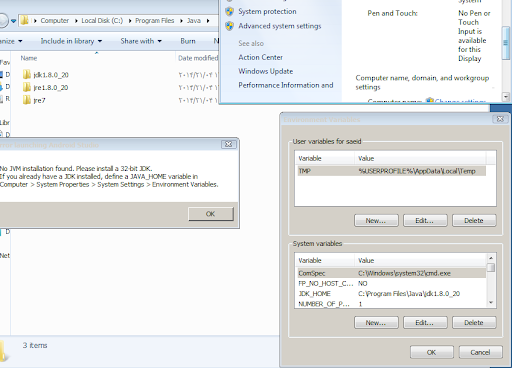Image resolution: width=512 pixels, height=368 pixels.
Task: Open the Include in library dropdown
Action: (71, 41)
